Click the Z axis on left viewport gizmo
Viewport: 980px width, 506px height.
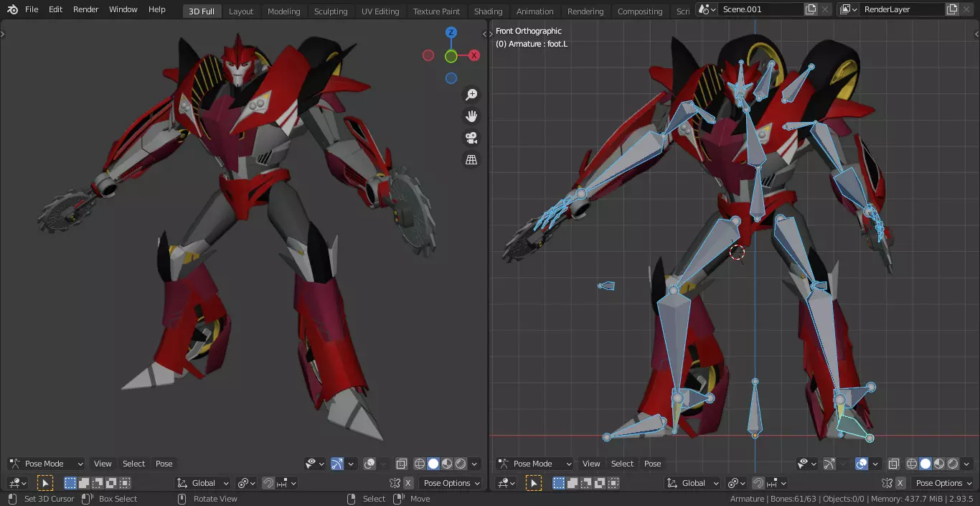tap(451, 32)
